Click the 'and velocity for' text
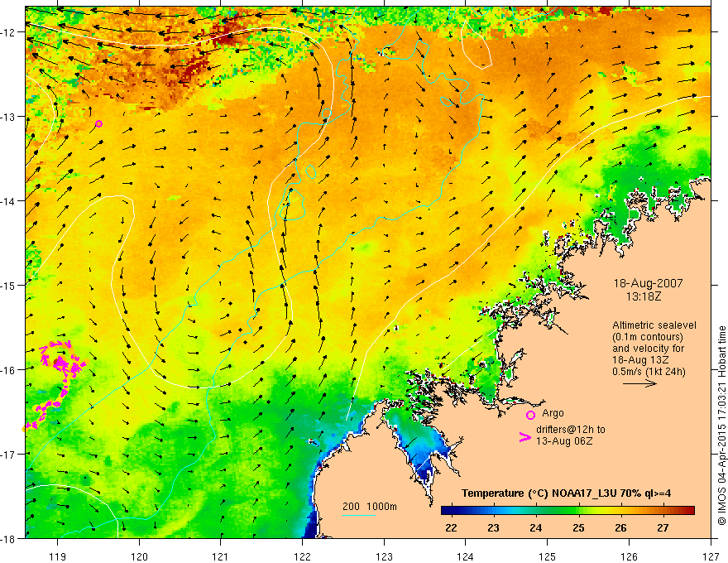 tap(648, 349)
